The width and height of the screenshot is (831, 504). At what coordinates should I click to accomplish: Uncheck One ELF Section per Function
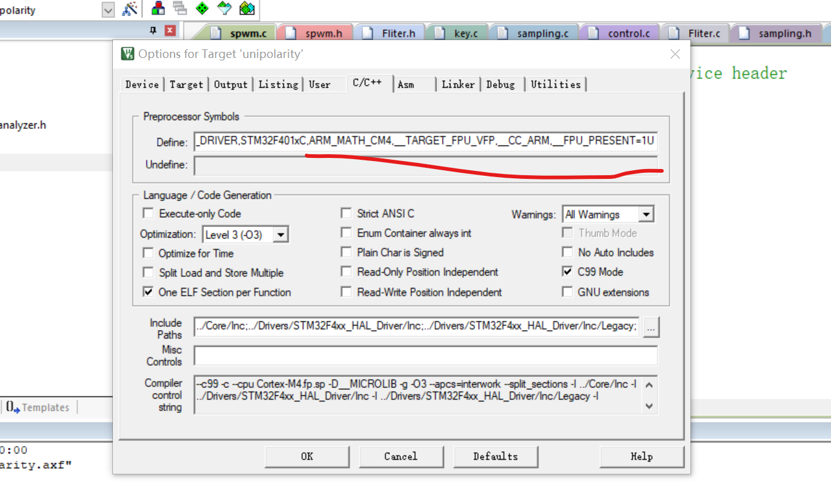coord(148,292)
